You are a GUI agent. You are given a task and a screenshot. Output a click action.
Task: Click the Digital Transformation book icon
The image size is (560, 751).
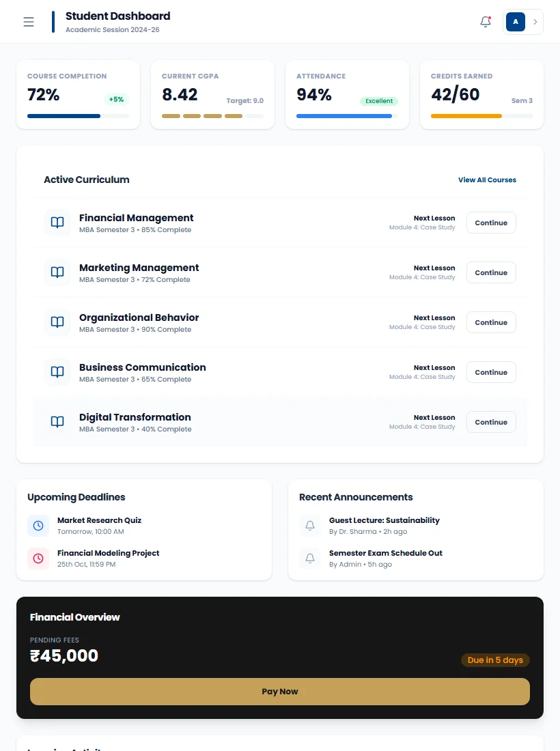coord(57,422)
